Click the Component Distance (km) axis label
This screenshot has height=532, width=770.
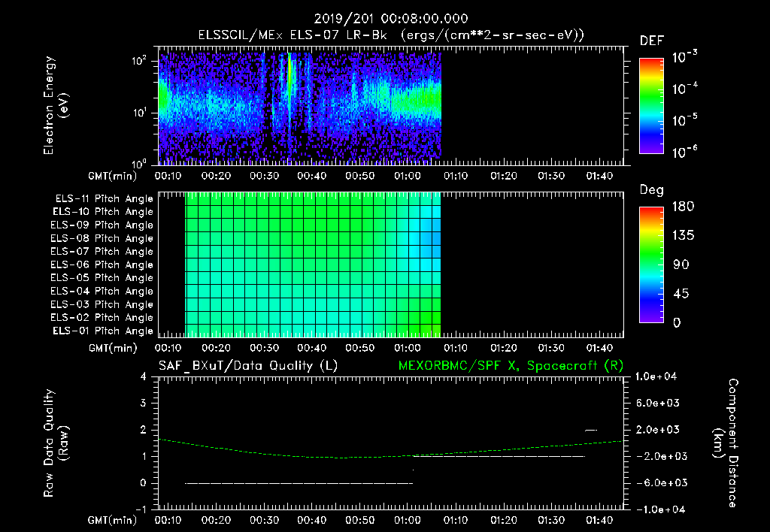coord(726,443)
